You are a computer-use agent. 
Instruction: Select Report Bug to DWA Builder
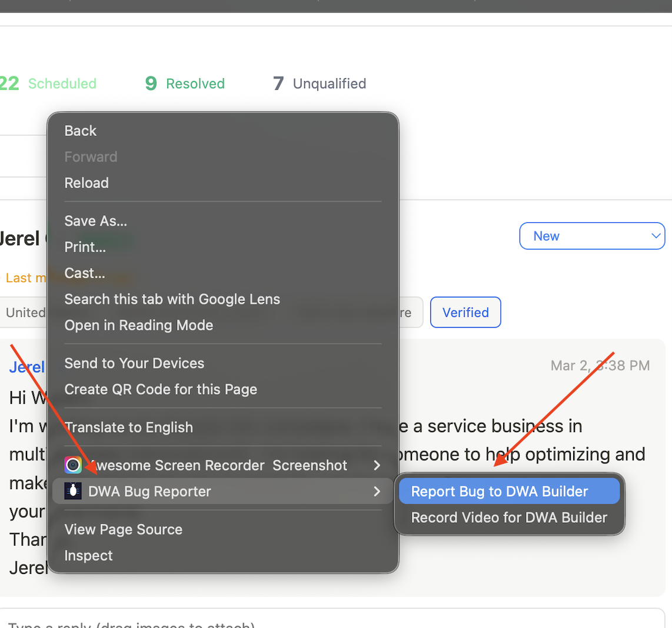[x=508, y=491]
